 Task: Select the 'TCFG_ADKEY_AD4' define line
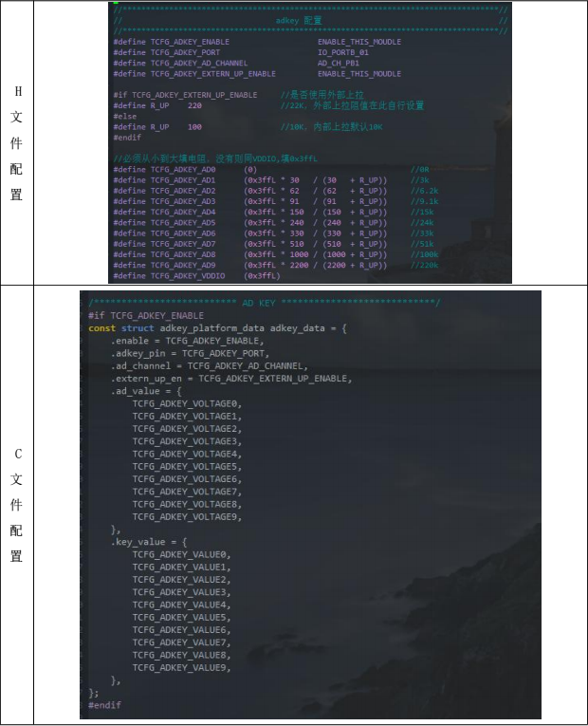[x=273, y=212]
